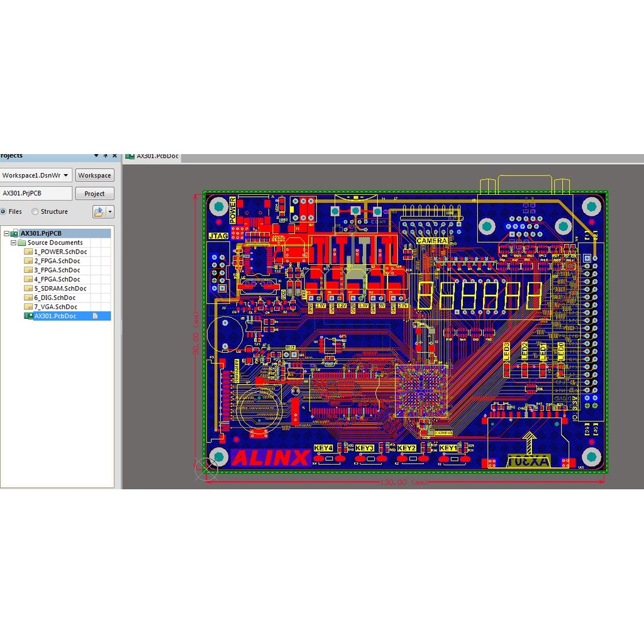
Task: Click the open-folder view options icon
Action: click(99, 212)
